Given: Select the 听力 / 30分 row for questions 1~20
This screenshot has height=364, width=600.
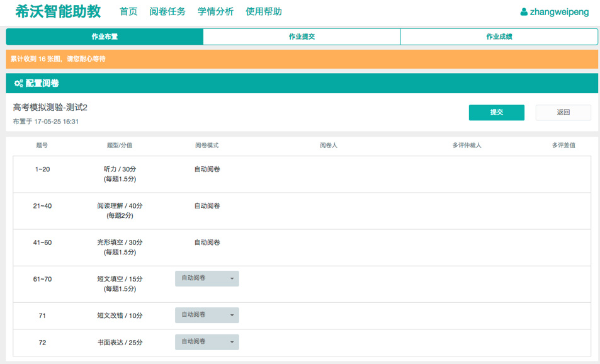Looking at the screenshot, I should 120,174.
